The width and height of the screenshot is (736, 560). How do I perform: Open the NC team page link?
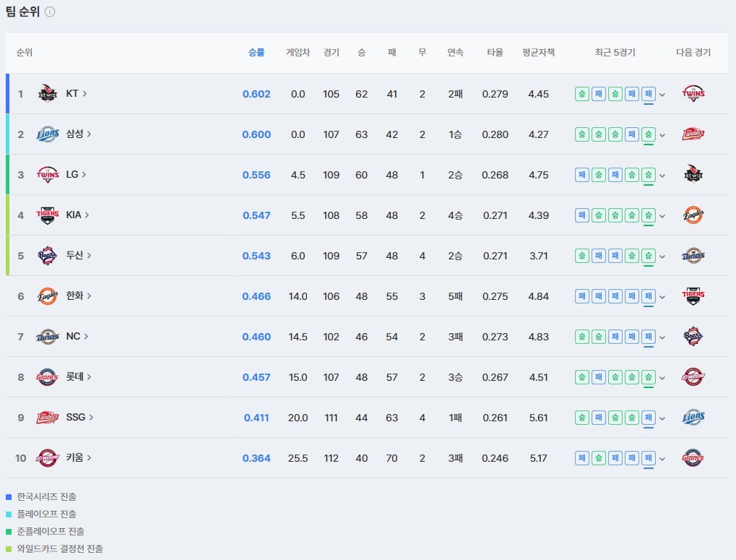(77, 336)
